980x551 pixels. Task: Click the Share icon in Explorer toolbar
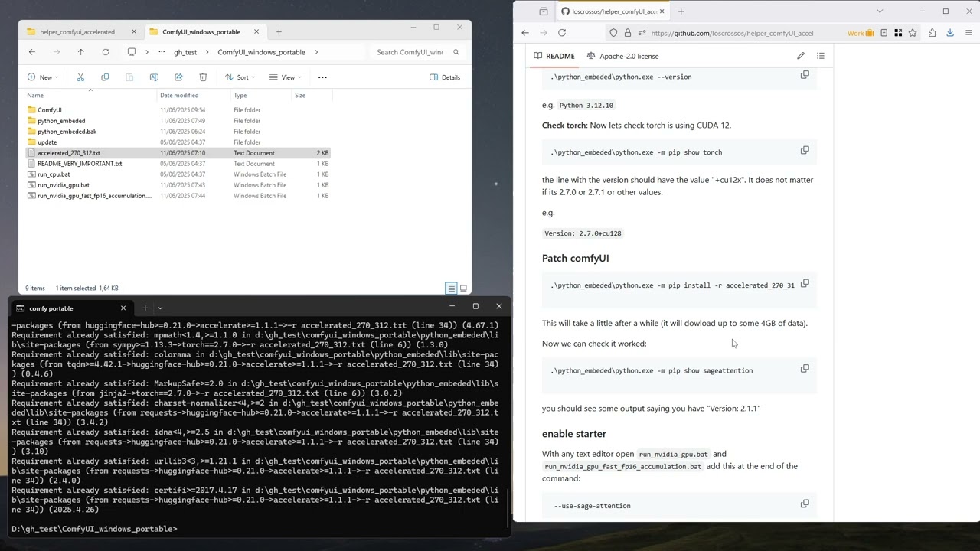178,77
